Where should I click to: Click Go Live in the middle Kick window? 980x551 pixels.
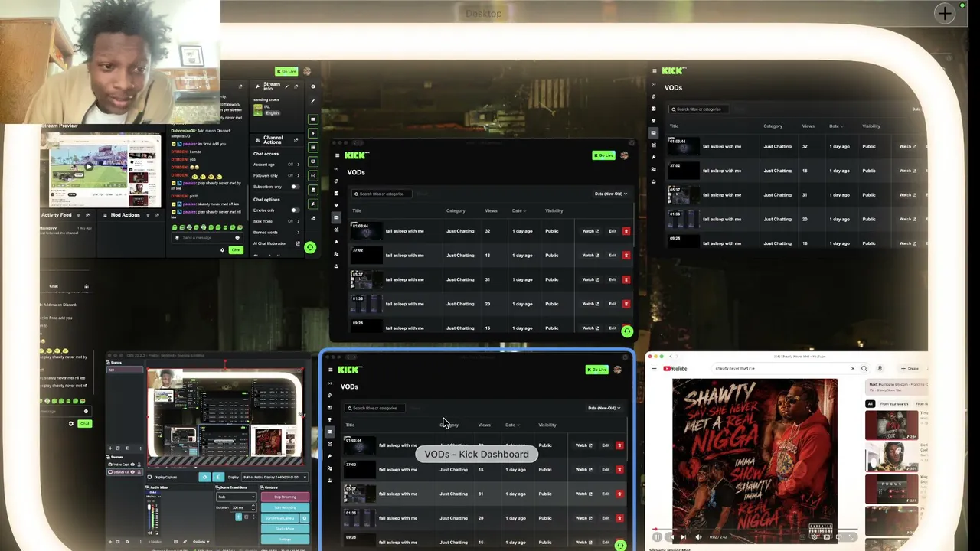coord(603,155)
